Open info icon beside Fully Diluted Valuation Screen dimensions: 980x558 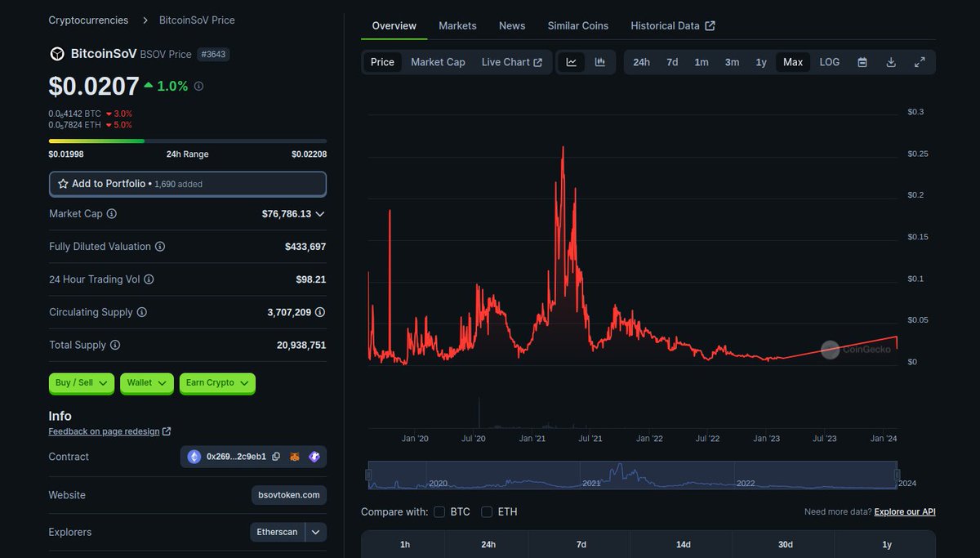pos(160,247)
